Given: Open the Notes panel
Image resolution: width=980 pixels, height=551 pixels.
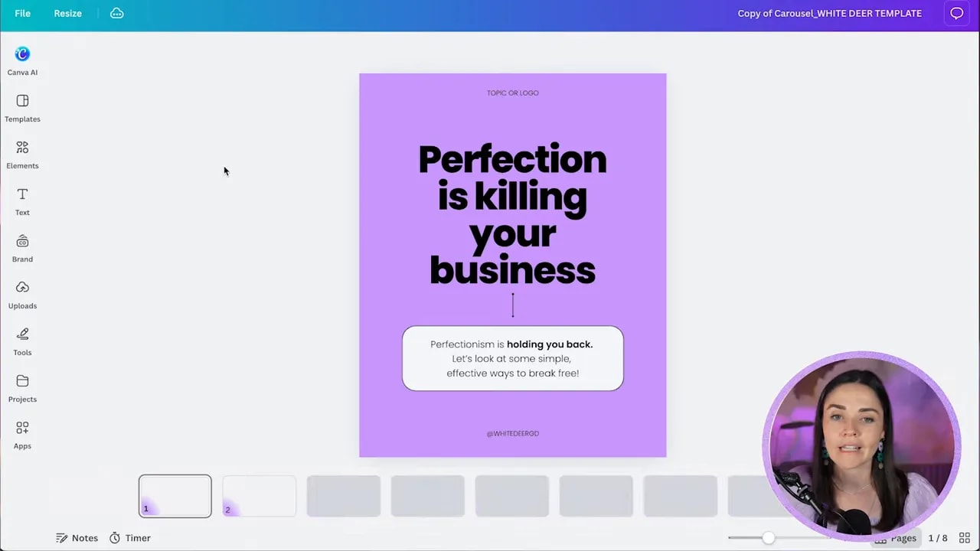Looking at the screenshot, I should point(77,538).
